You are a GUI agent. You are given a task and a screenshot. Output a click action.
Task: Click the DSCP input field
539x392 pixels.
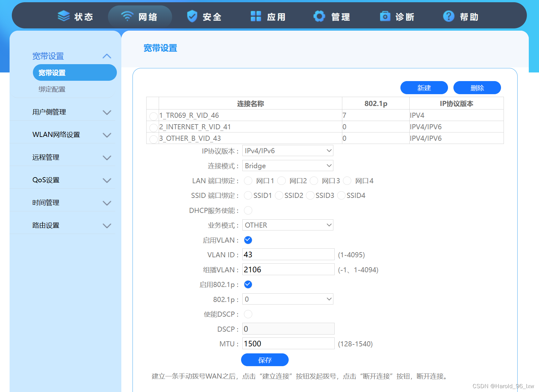tap(288, 329)
